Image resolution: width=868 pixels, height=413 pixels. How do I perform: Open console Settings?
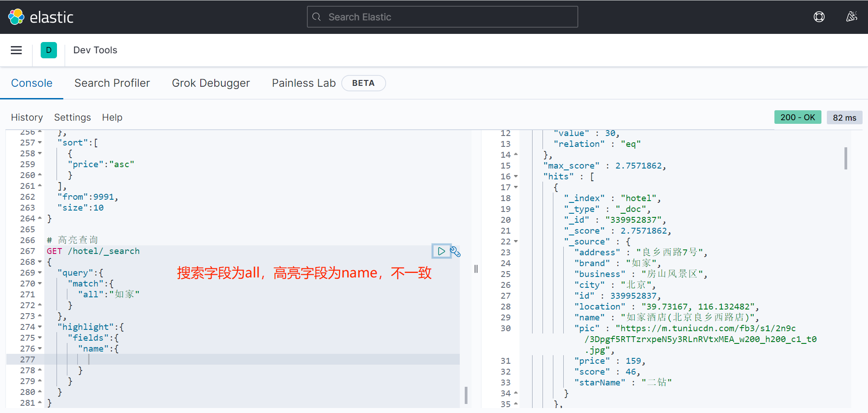[72, 117]
